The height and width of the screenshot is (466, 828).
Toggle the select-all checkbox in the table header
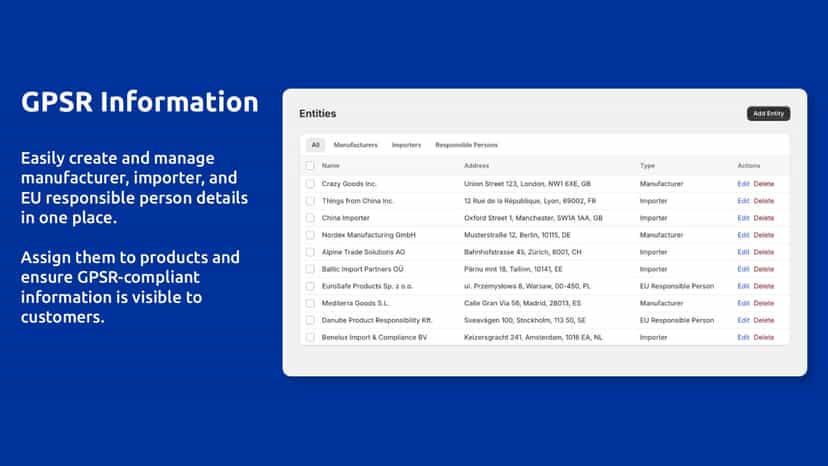pos(310,165)
